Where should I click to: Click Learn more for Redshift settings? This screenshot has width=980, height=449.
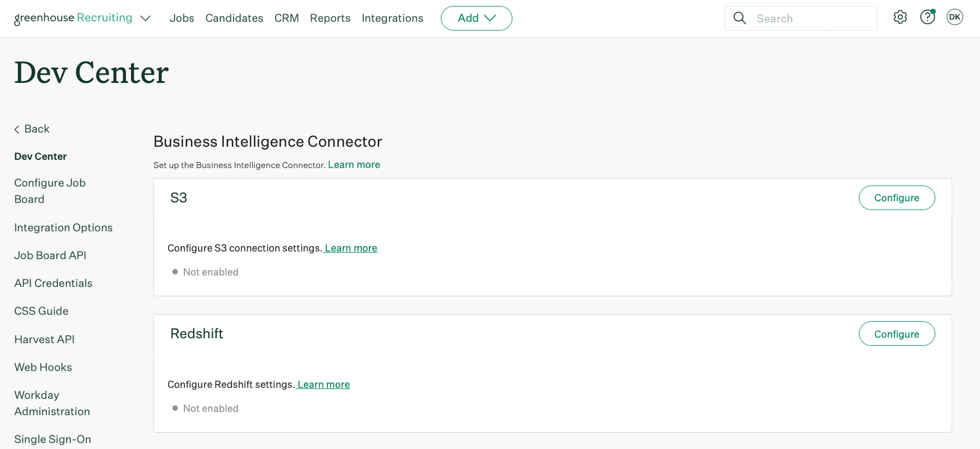tap(324, 385)
